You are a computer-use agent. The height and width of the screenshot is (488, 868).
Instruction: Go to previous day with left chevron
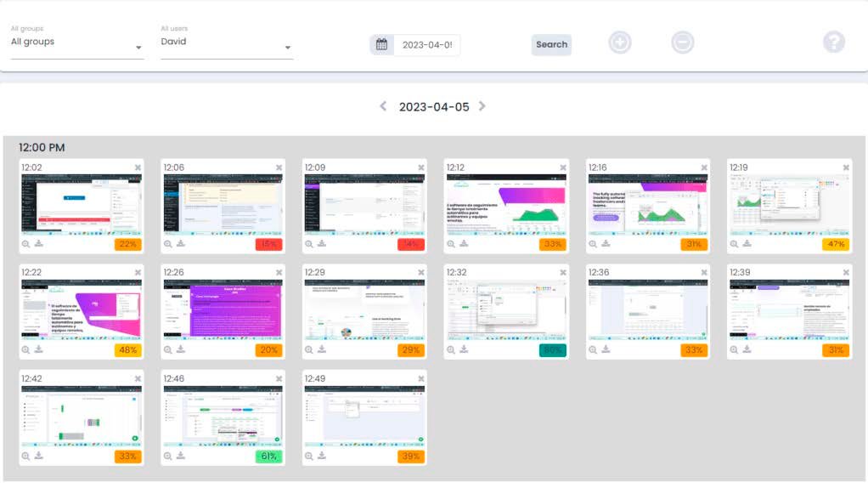point(383,106)
